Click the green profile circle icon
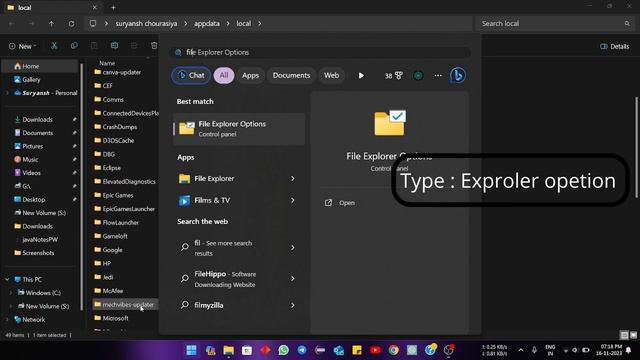This screenshot has width=640, height=360. coord(418,76)
